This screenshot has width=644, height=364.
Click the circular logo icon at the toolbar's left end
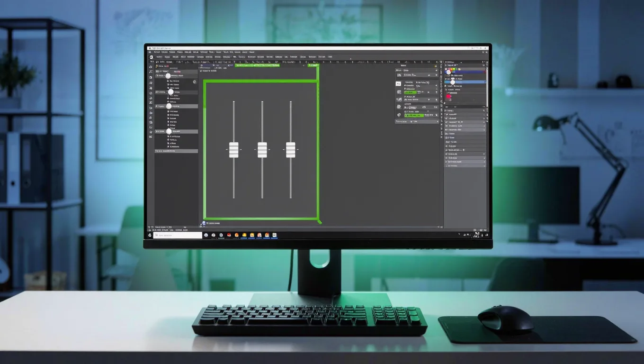pyautogui.click(x=152, y=57)
